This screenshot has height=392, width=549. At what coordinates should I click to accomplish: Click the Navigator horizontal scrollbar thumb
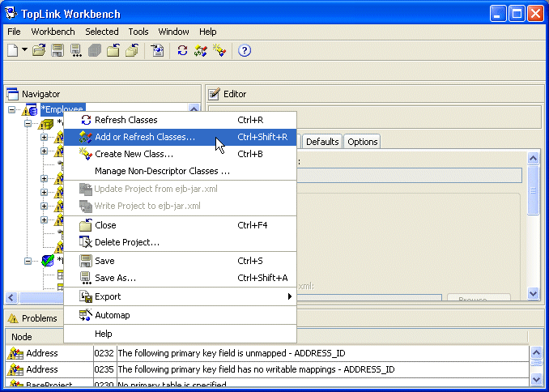(x=41, y=298)
